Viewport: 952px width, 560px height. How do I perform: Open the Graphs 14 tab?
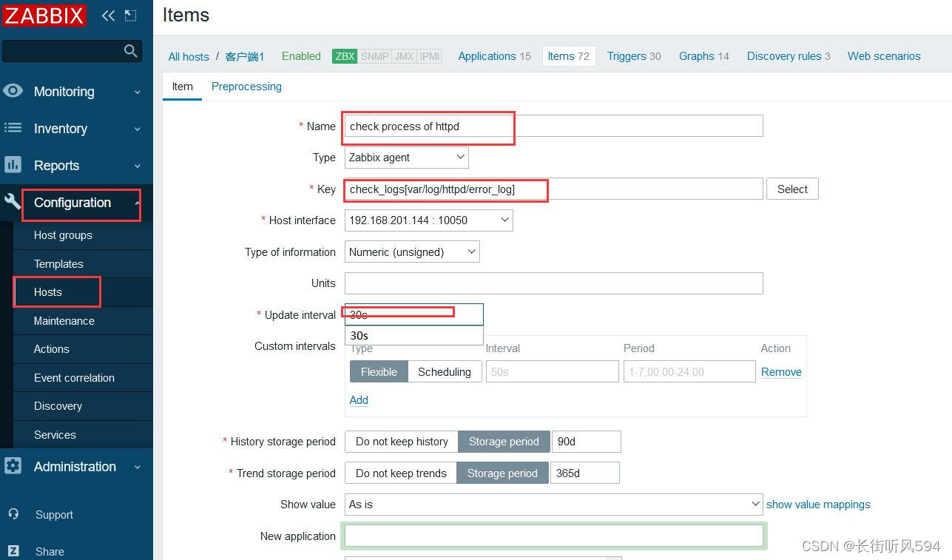pyautogui.click(x=704, y=56)
